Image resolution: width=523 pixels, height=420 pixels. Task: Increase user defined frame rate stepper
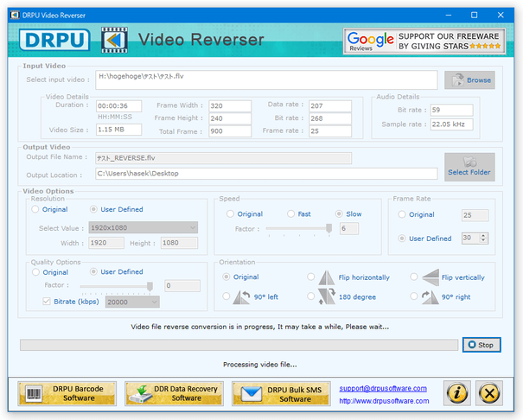[483, 235]
